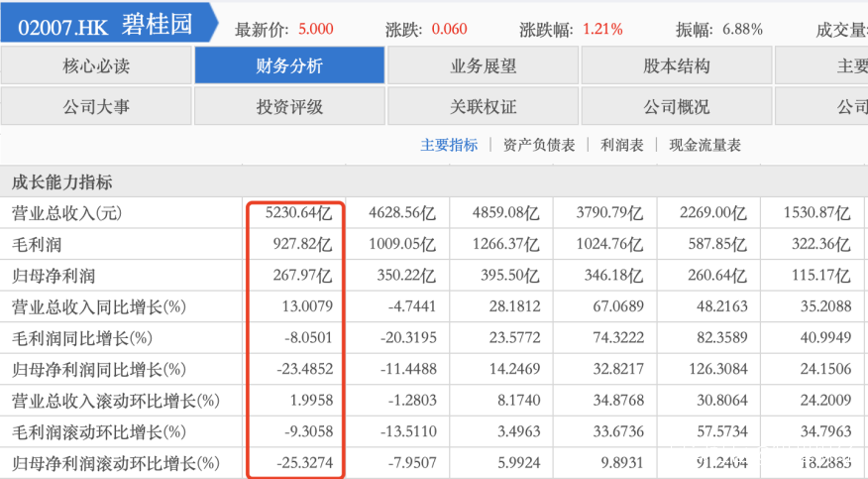Click the net profit cell 267.97亿
Viewport: 868px width, 479px height.
(x=303, y=276)
